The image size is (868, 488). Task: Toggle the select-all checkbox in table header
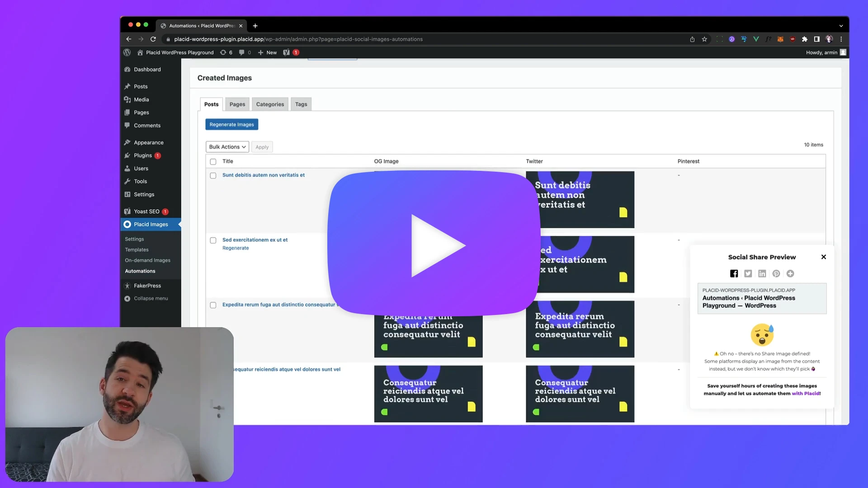point(213,162)
